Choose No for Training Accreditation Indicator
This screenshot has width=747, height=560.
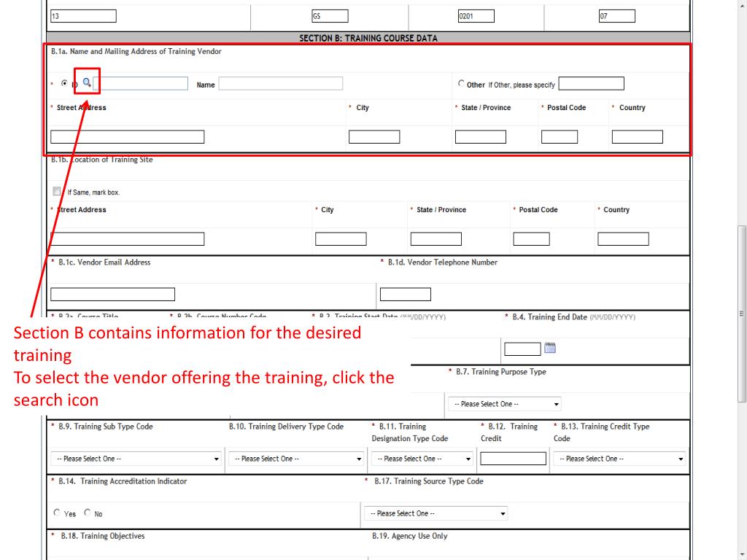88,513
